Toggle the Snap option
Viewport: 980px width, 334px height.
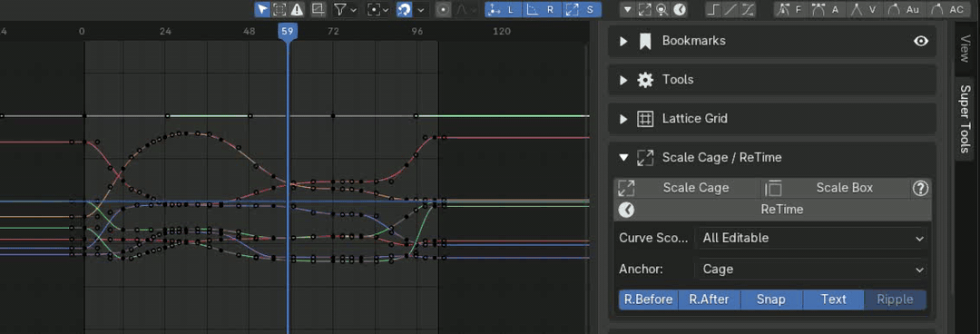click(771, 300)
